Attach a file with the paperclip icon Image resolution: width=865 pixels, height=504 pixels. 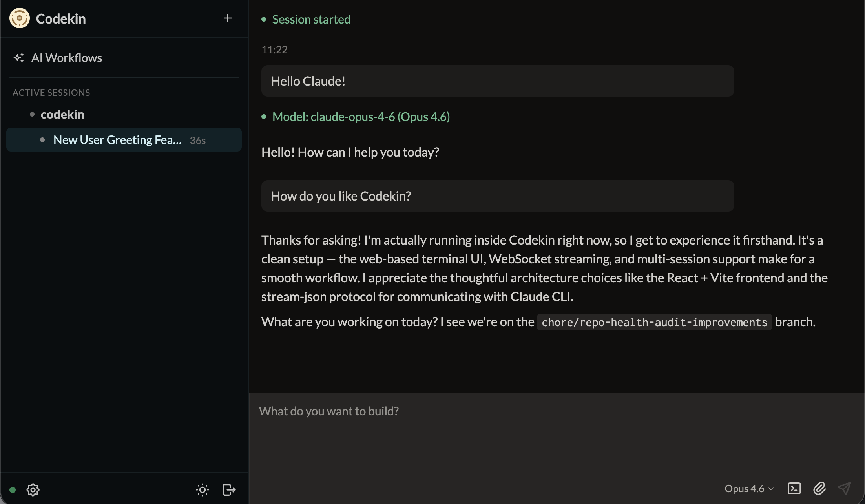[x=819, y=488]
